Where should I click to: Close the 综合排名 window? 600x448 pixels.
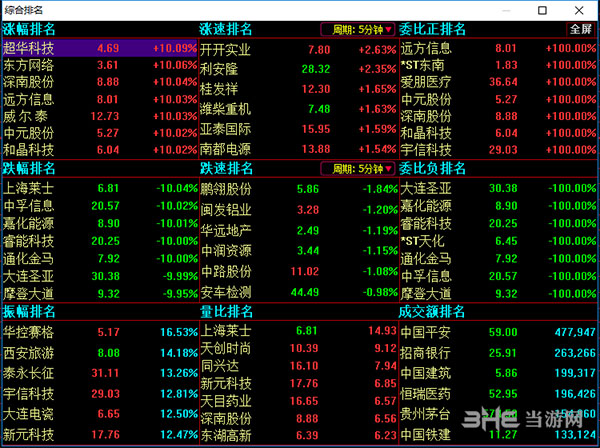[577, 9]
